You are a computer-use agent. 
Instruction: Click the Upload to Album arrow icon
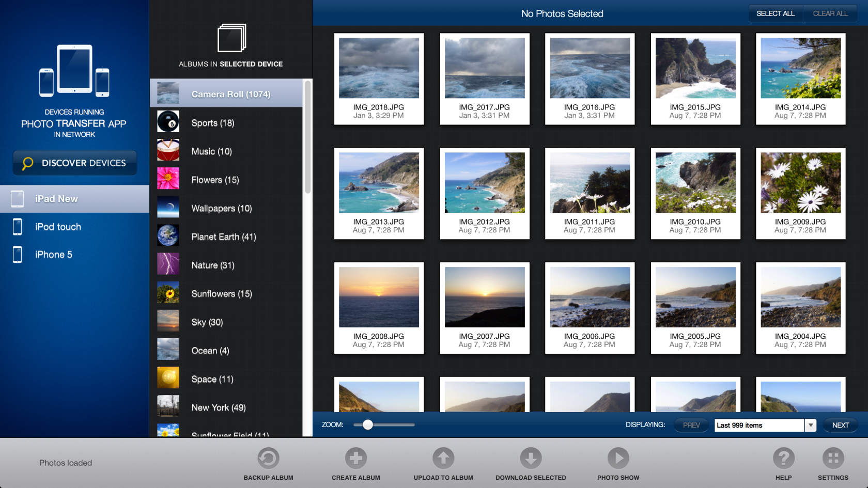(x=443, y=458)
